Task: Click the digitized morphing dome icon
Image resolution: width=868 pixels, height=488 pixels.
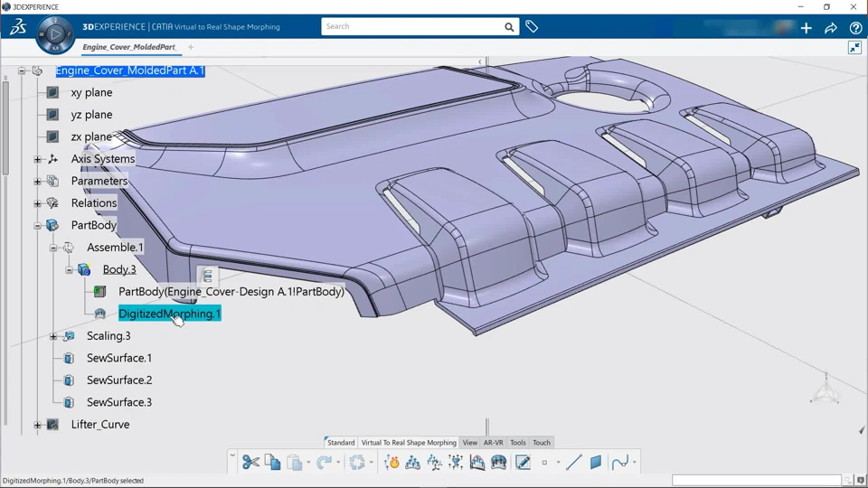Action: (499, 462)
